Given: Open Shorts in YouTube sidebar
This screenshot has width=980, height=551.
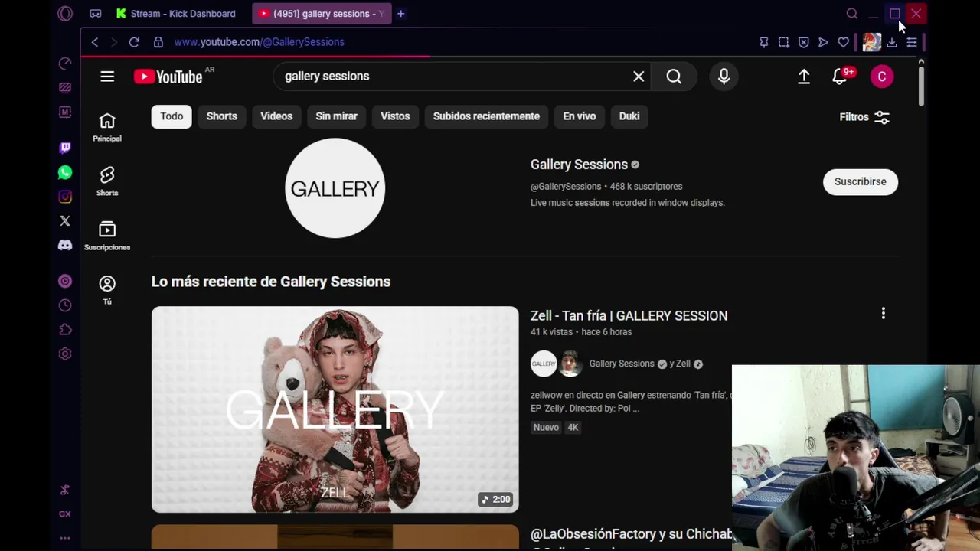Looking at the screenshot, I should click(107, 181).
